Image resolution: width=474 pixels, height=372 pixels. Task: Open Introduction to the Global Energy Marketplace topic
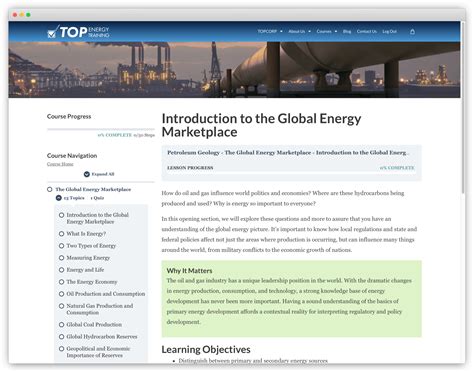click(97, 218)
